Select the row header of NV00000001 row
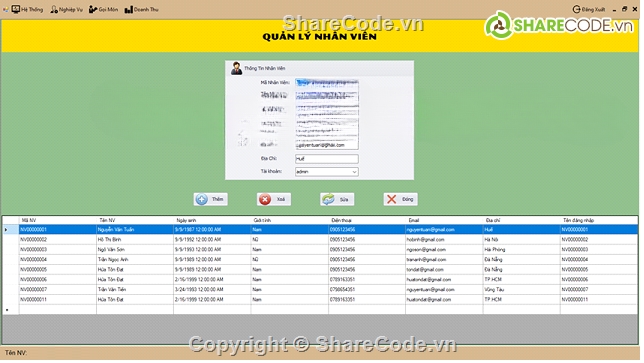The image size is (644, 363). pos(11,231)
